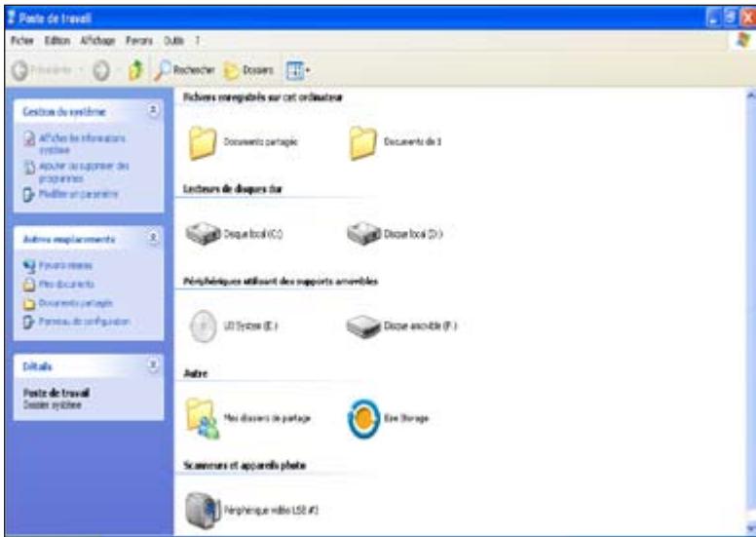756x537 pixels.
Task: Click the Scanneurs et appareils photo heading
Action: pyautogui.click(x=245, y=466)
